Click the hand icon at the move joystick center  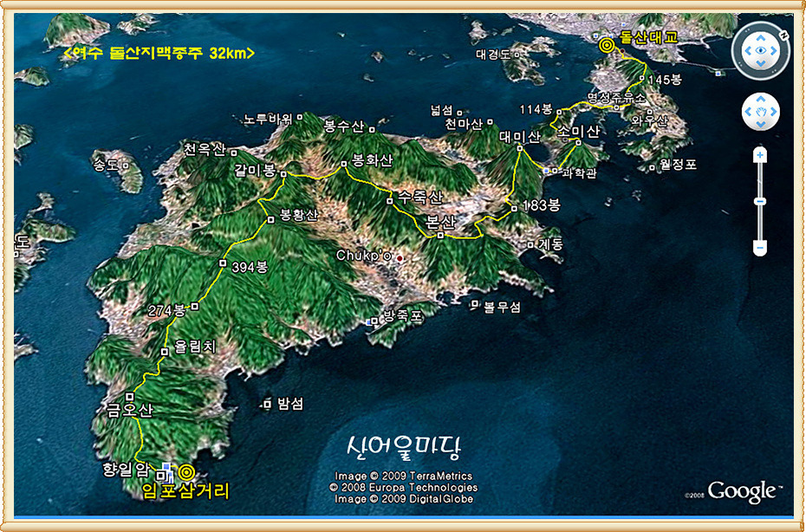click(x=761, y=112)
